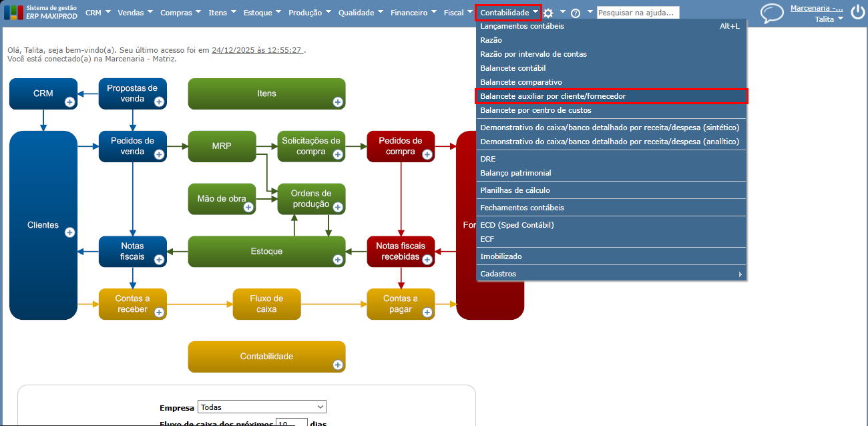The height and width of the screenshot is (426, 868).
Task: Click plus icon on Notas fiscais recebidas
Action: point(427,259)
